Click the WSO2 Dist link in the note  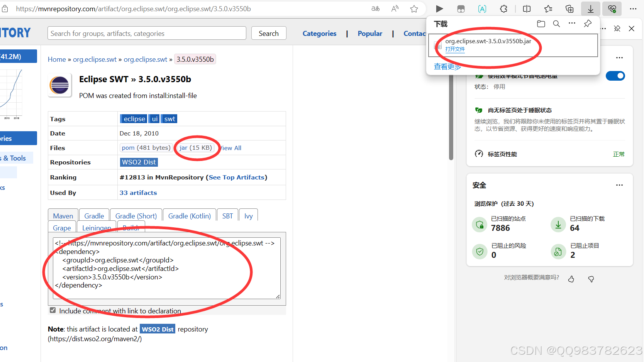[158, 329]
